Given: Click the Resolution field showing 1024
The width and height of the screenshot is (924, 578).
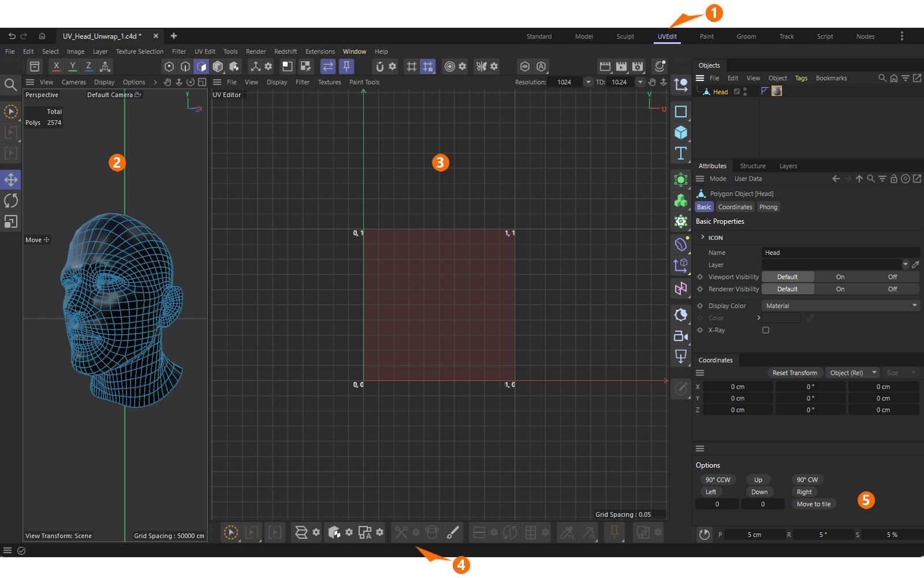Looking at the screenshot, I should click(565, 82).
